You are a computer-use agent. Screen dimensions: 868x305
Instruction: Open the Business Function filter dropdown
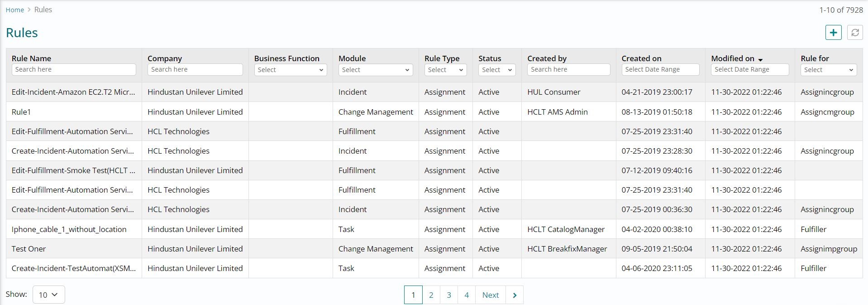coord(290,70)
